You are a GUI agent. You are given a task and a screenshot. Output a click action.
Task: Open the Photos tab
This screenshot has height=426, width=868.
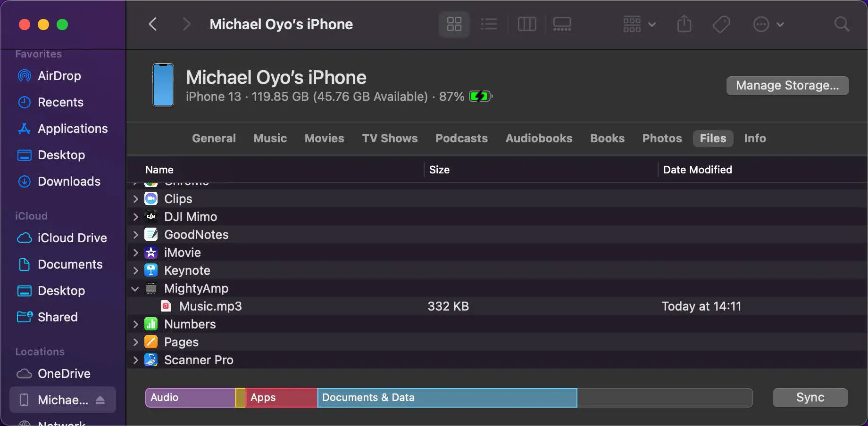(x=662, y=138)
